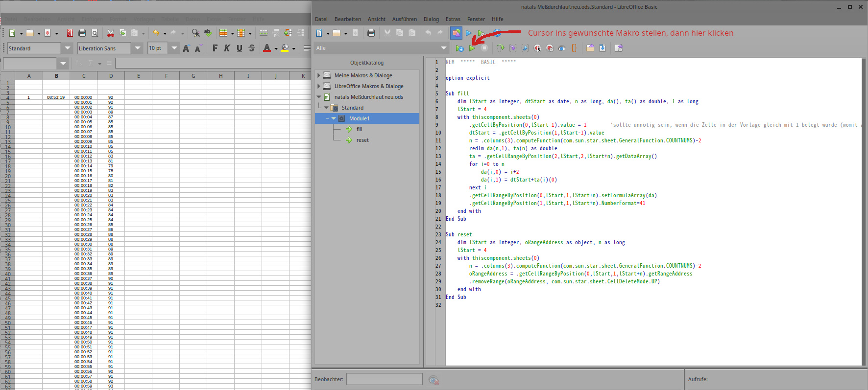
Task: Apply yellow highlighting color in Calc
Action: click(x=285, y=48)
